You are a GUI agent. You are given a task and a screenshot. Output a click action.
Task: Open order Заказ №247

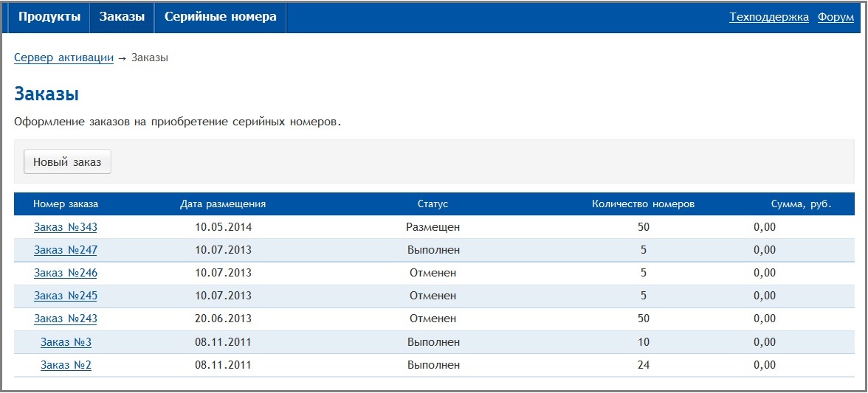(x=66, y=250)
